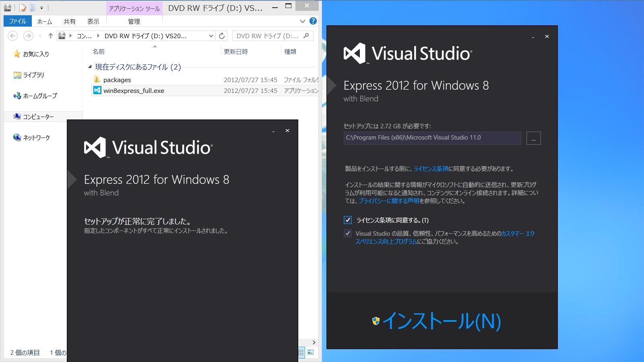Switch to the large thumbnails view icon

click(x=310, y=352)
